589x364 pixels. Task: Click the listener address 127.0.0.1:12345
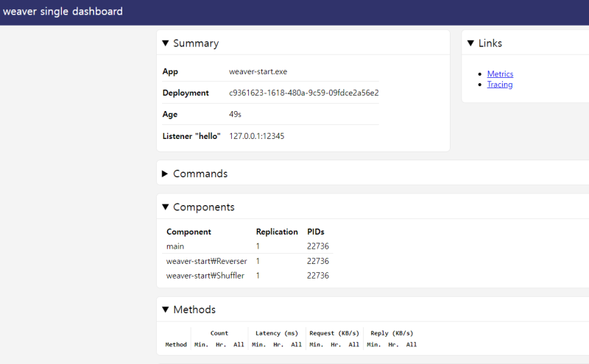256,136
